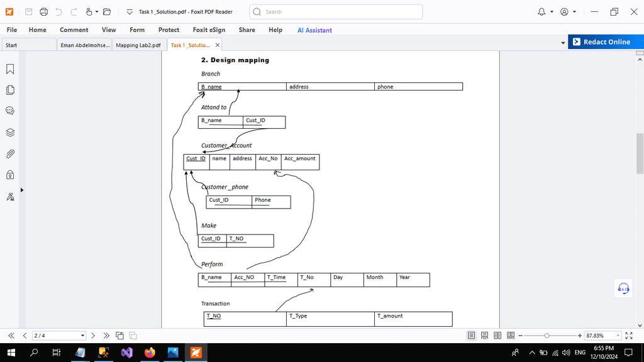Redo the last action
Viewport: 644px width, 362px height.
[74, 12]
